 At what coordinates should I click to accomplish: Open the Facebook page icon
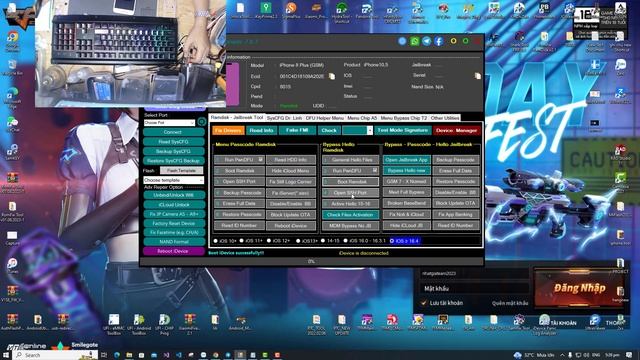point(439,41)
